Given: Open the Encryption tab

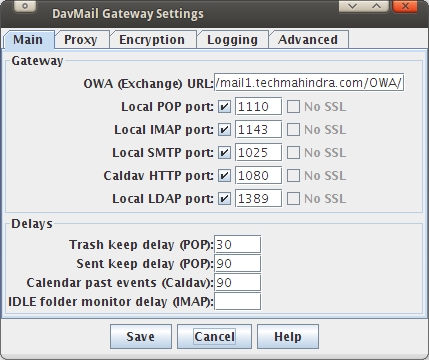Looking at the screenshot, I should (x=152, y=40).
